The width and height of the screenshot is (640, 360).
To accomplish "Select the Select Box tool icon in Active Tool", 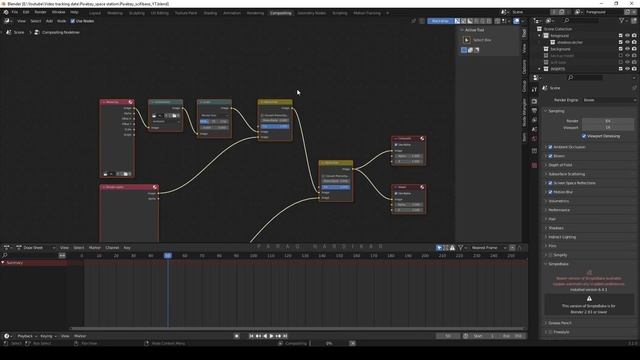I will point(467,40).
